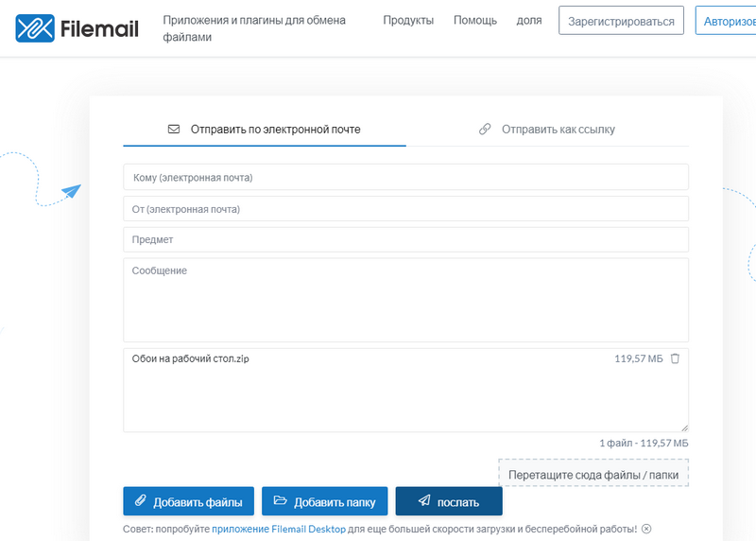Click the paperclip icon on Добавить файлы

[x=140, y=500]
